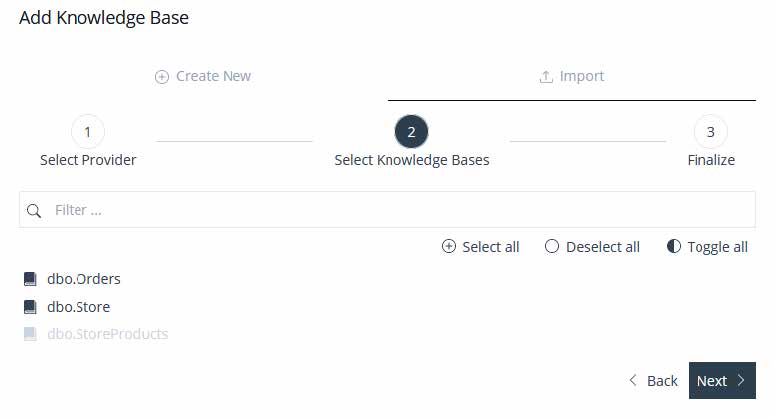
Task: Jump to step 3 Finalize
Action: (x=710, y=132)
